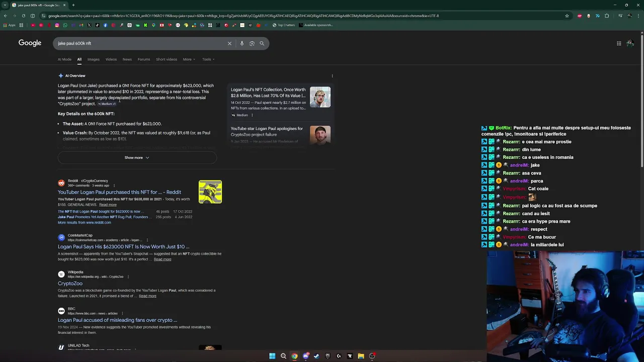
Task: Bookmark this page with the star icon
Action: coord(567,16)
